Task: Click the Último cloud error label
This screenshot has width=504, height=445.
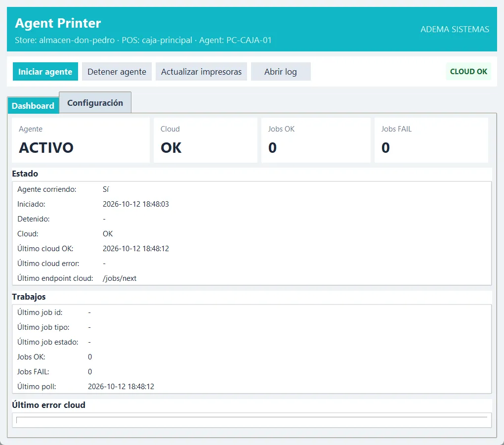Action: (48, 264)
